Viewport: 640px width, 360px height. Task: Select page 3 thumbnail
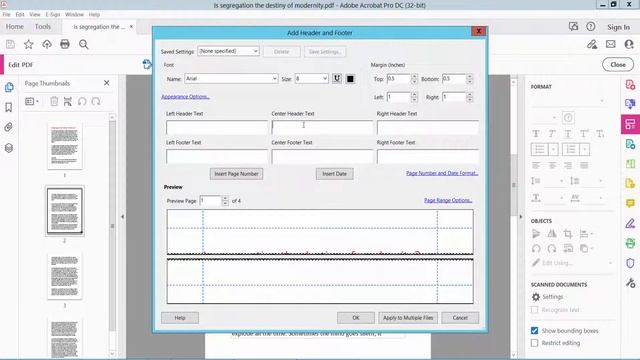(64, 276)
